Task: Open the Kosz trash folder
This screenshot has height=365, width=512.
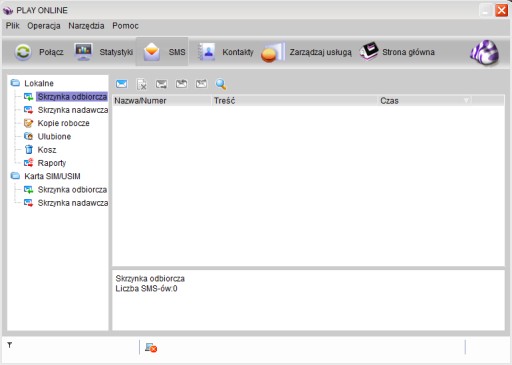Action: pyautogui.click(x=47, y=150)
